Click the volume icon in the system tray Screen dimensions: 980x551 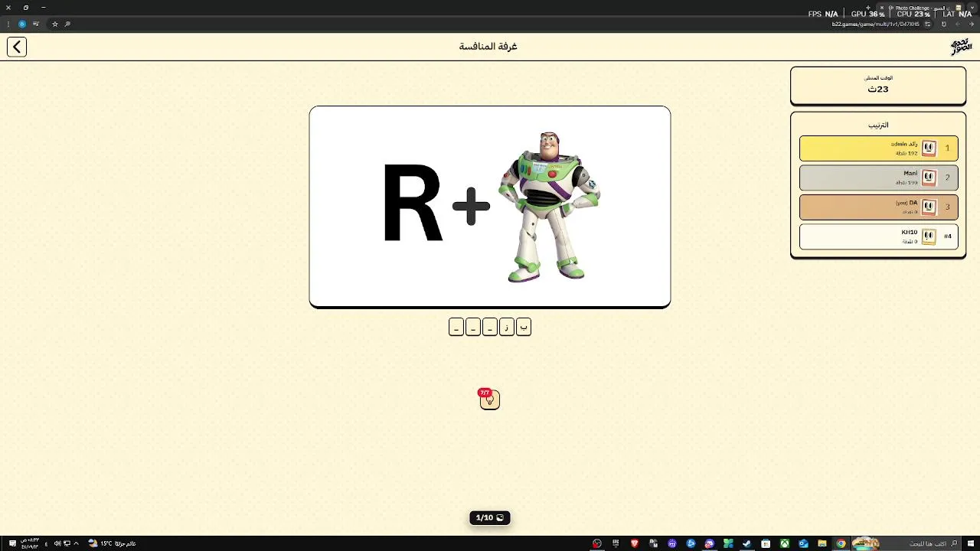pos(57,543)
